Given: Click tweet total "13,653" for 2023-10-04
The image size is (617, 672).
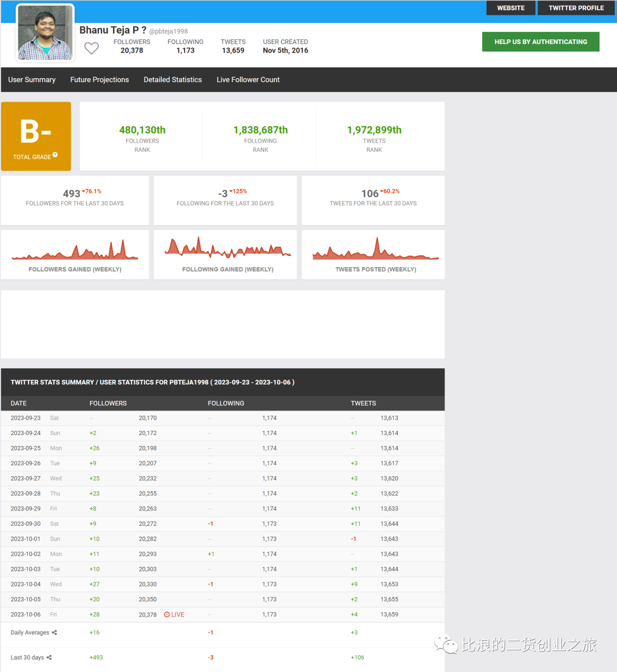Looking at the screenshot, I should [x=389, y=584].
